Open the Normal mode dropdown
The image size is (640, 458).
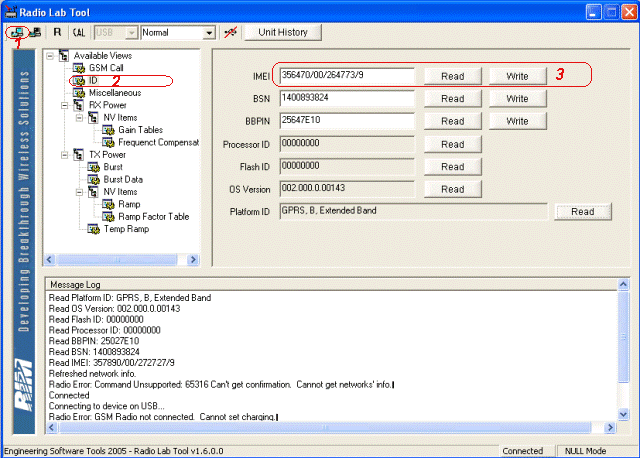point(209,33)
